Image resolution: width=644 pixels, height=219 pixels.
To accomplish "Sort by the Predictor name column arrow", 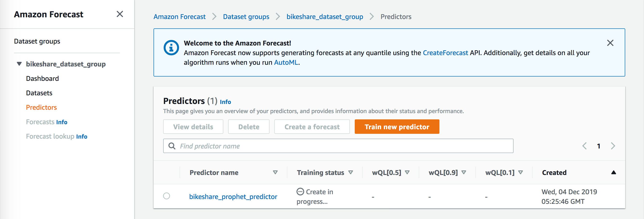I will (275, 172).
